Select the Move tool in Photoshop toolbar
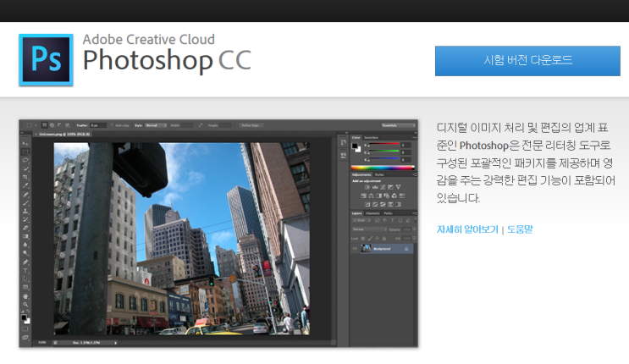The height and width of the screenshot is (364, 629). pos(25,143)
